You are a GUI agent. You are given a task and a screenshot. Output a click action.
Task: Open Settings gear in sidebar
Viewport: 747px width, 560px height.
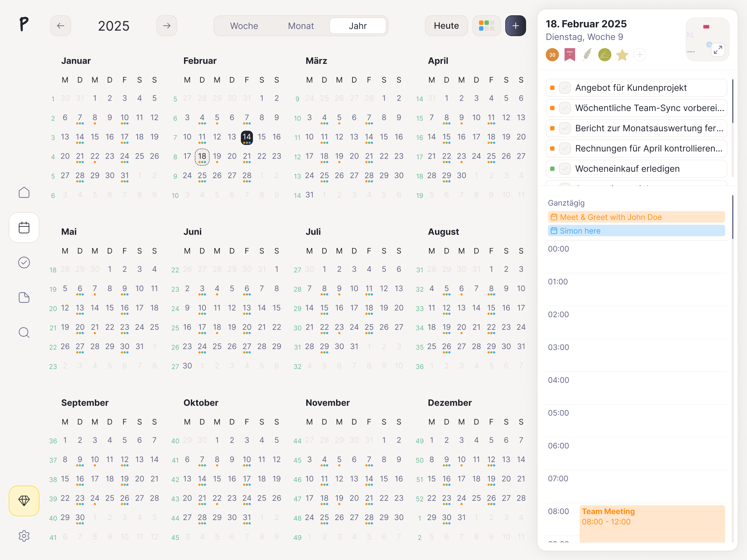point(24,536)
